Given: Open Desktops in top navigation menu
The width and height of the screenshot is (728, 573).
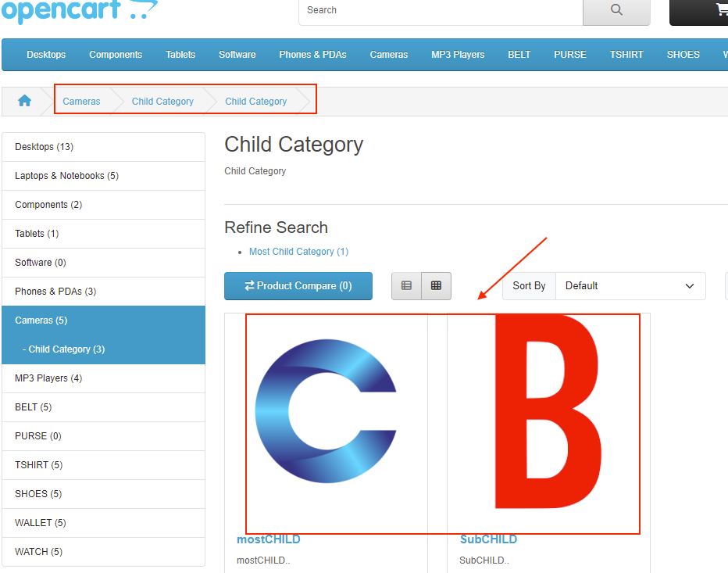Looking at the screenshot, I should [x=46, y=55].
